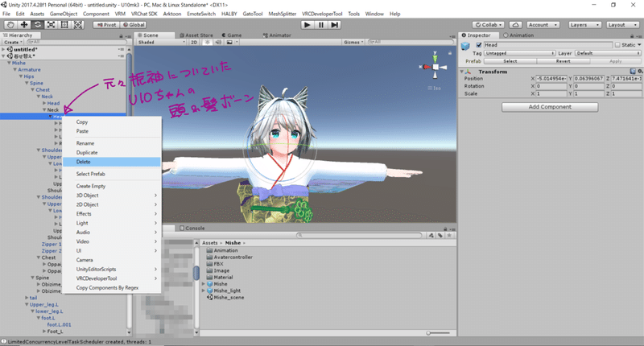This screenshot has height=346, width=644.
Task: Enable the Static checkbox
Action: click(x=617, y=45)
